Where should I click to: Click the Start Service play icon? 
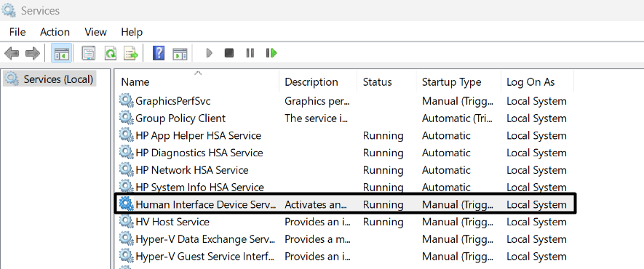209,53
